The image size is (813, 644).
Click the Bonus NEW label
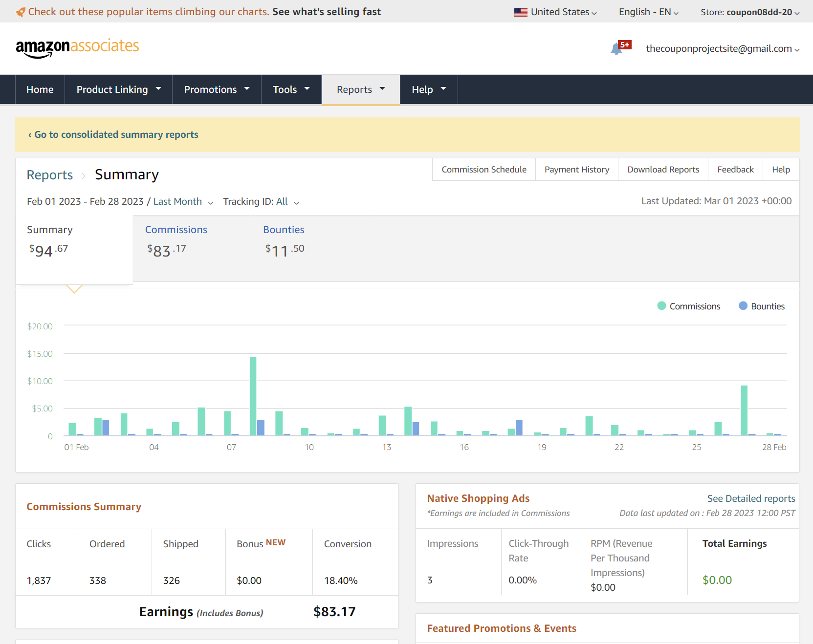[x=261, y=543]
